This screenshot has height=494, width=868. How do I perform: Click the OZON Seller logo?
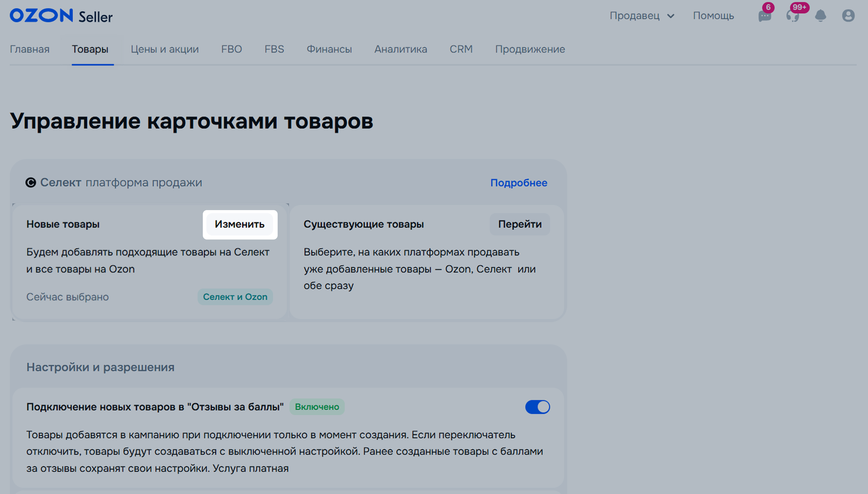[61, 15]
